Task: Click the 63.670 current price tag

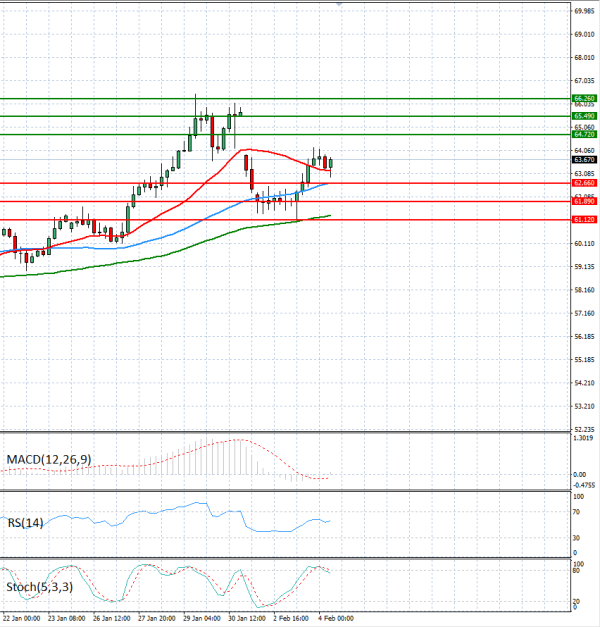Action: [584, 159]
